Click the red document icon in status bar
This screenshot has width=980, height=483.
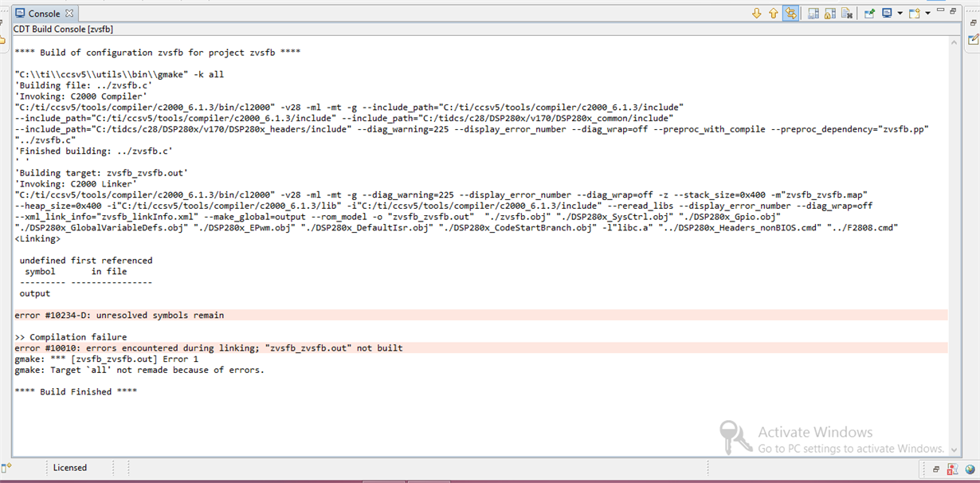tap(953, 469)
